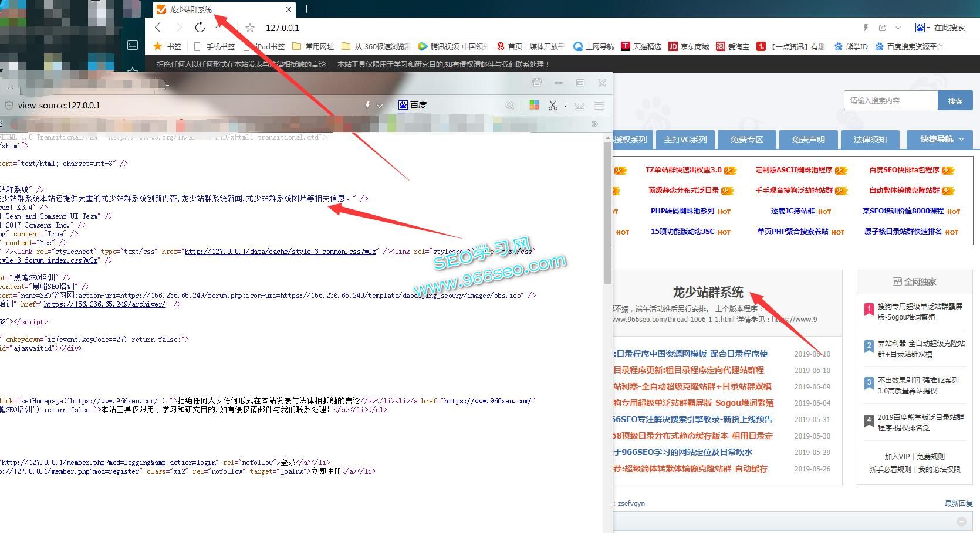Open 原子核目录站群快速排名 link
Image resolution: width=980 pixels, height=533 pixels.
pyautogui.click(x=903, y=232)
